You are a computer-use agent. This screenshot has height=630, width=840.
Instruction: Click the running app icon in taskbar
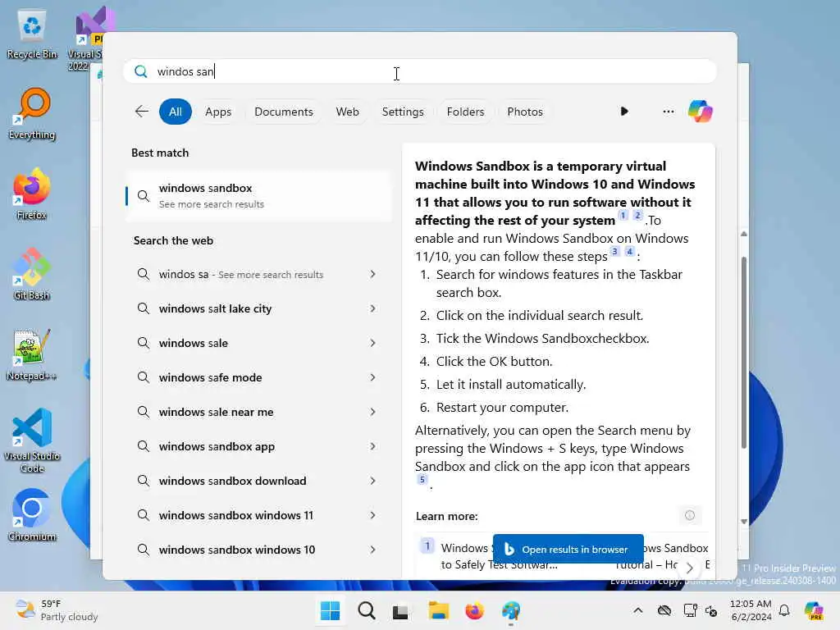point(511,610)
